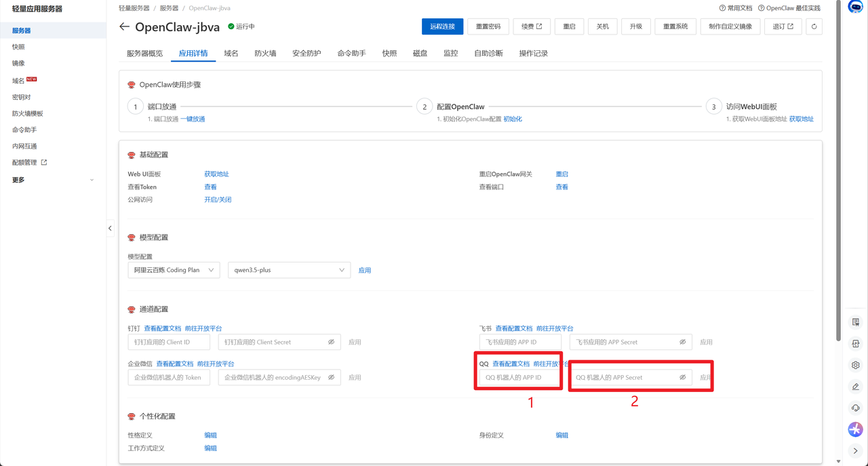
Task: Open the qwen3.5-plus model dropdown
Action: pyautogui.click(x=289, y=270)
